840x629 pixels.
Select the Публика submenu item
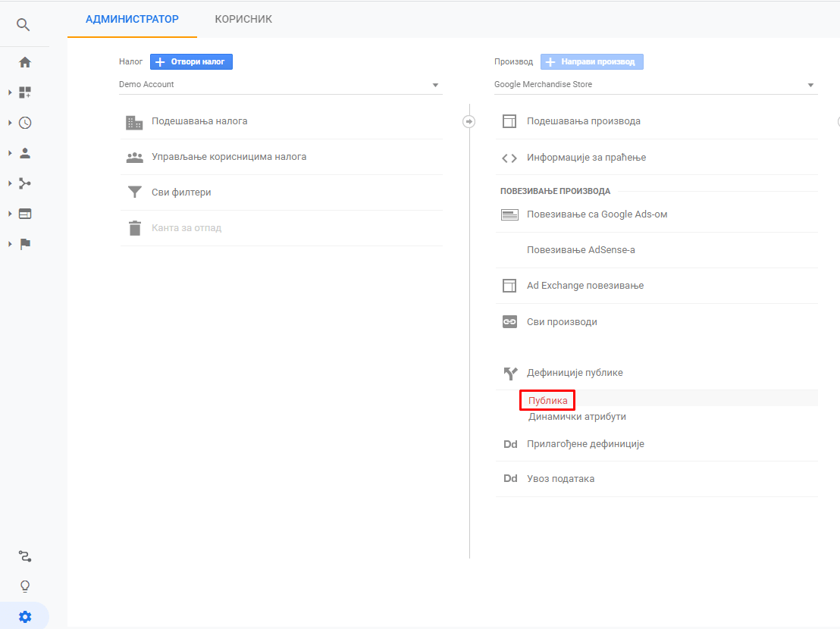[x=547, y=400]
